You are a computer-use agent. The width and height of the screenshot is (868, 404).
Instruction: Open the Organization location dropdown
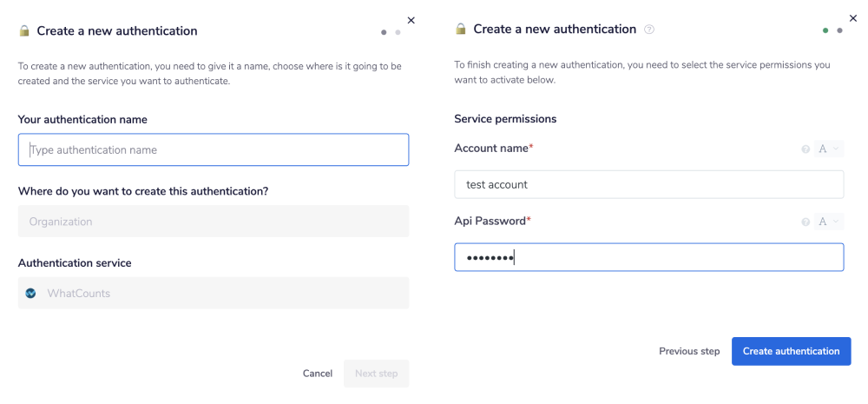tap(213, 222)
